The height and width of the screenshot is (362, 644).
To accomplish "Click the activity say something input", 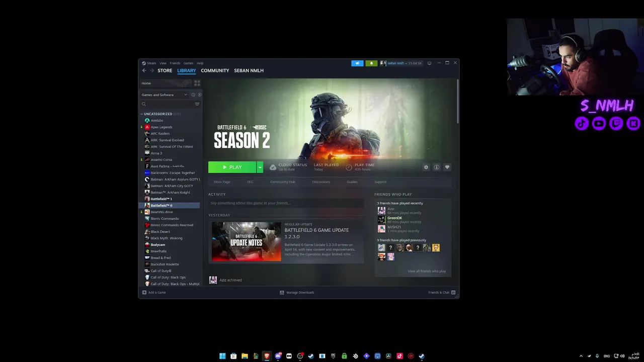I will tap(286, 203).
